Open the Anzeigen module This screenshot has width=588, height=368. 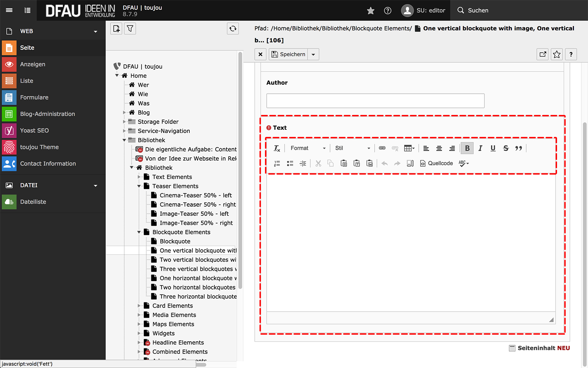coord(53,64)
